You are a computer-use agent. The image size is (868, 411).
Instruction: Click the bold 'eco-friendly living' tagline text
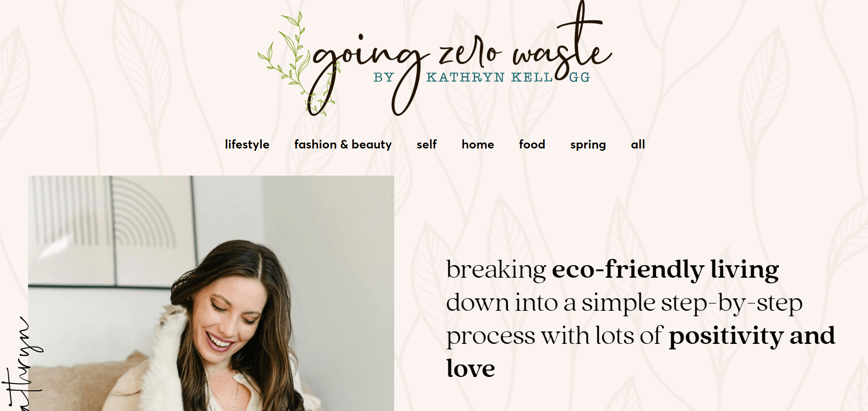(x=663, y=270)
